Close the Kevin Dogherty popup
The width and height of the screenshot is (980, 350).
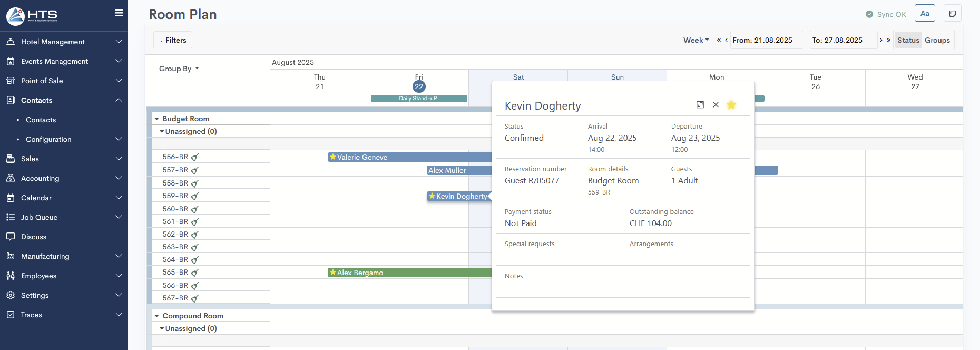point(716,105)
